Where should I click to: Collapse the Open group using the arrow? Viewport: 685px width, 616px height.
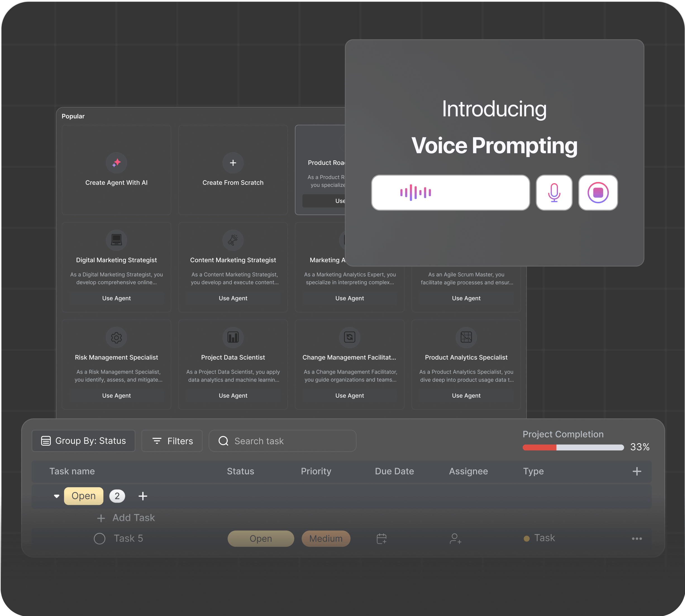click(56, 496)
